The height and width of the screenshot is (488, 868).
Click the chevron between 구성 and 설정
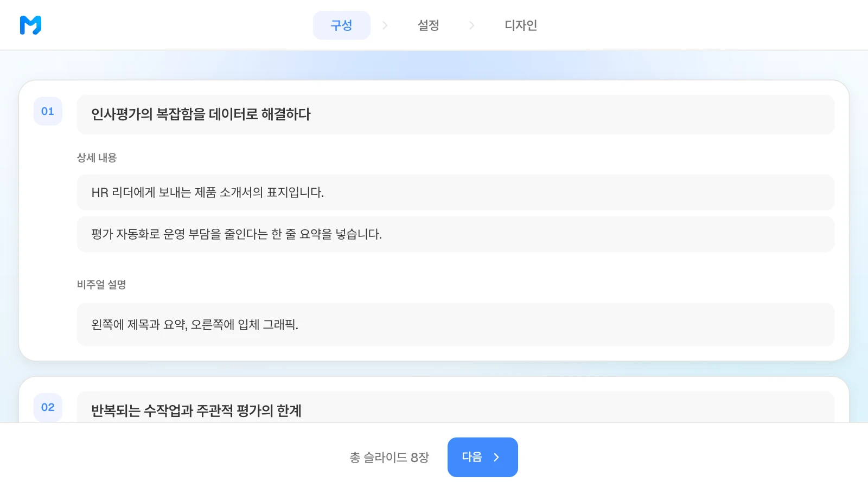click(385, 25)
